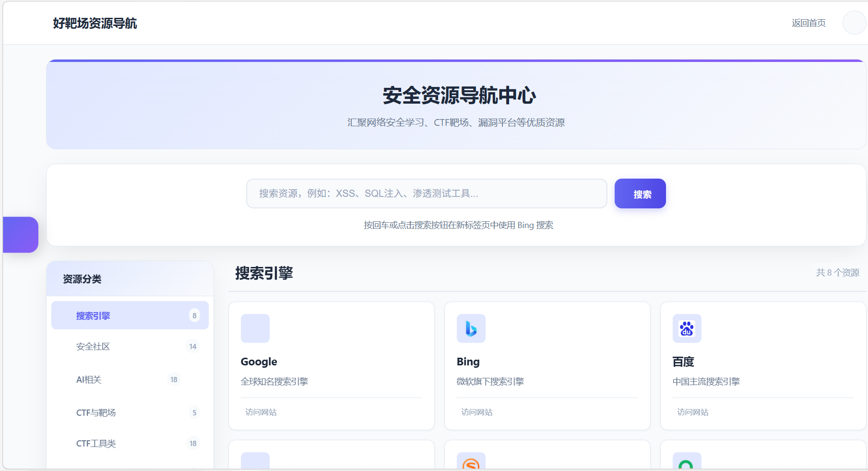
Task: Click the 百度 card title
Action: point(683,362)
